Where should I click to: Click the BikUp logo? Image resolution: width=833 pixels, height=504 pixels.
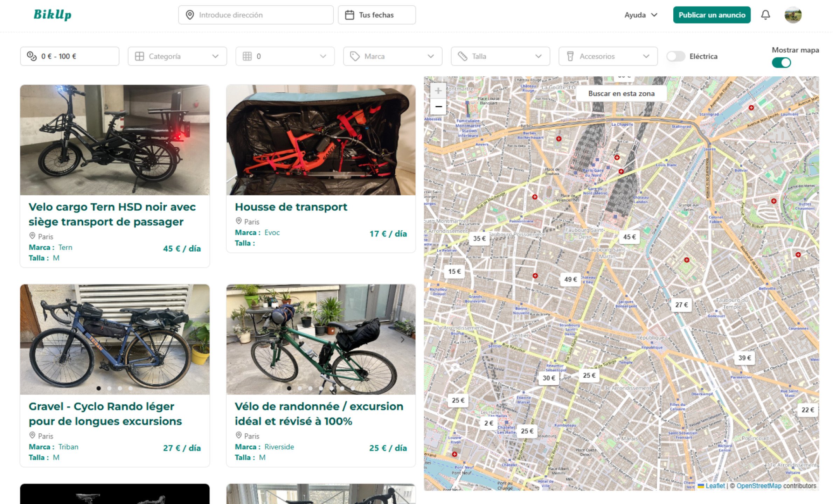(53, 15)
